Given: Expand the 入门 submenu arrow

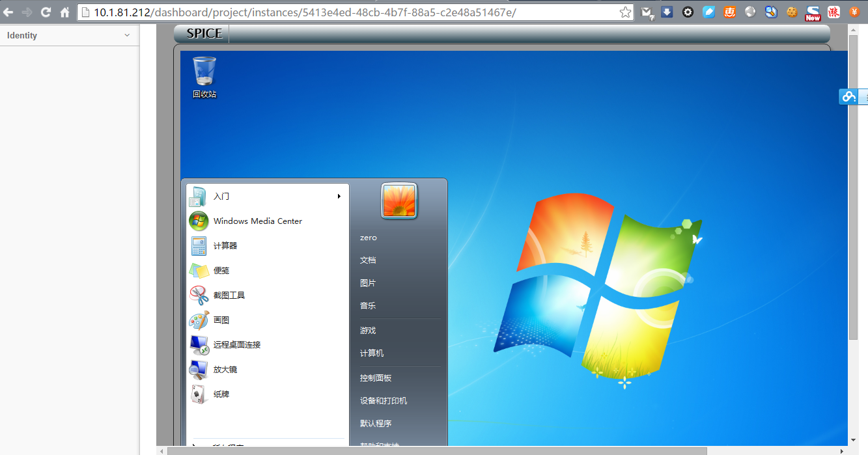Looking at the screenshot, I should [339, 196].
